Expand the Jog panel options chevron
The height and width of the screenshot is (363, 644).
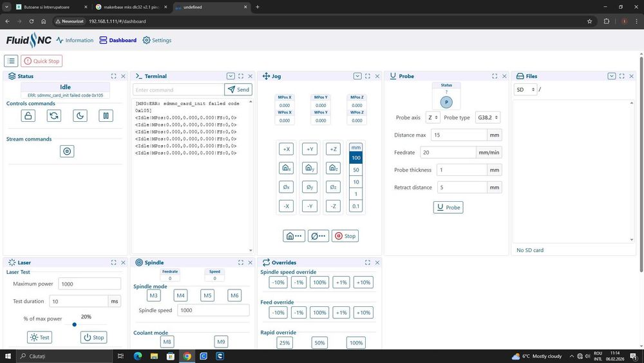pos(357,76)
